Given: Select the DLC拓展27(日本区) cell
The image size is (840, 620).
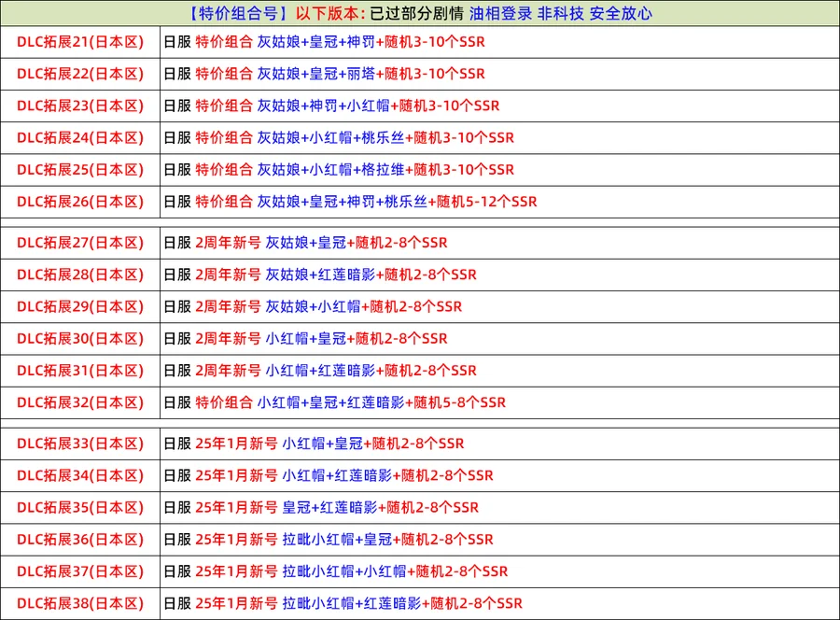Looking at the screenshot, I should pos(80,243).
